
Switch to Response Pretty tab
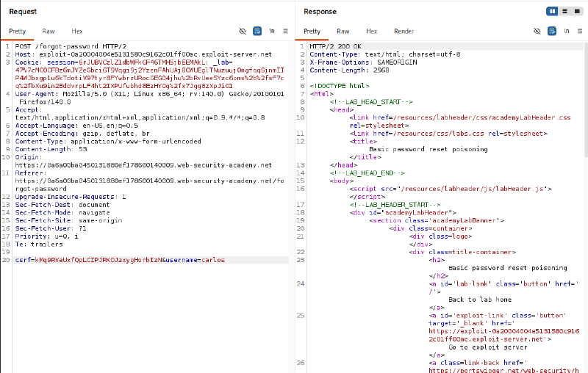[312, 31]
